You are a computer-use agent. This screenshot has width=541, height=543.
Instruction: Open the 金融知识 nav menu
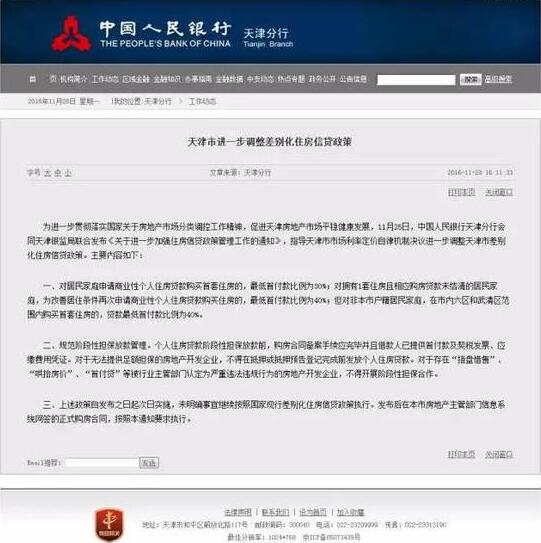(167, 79)
